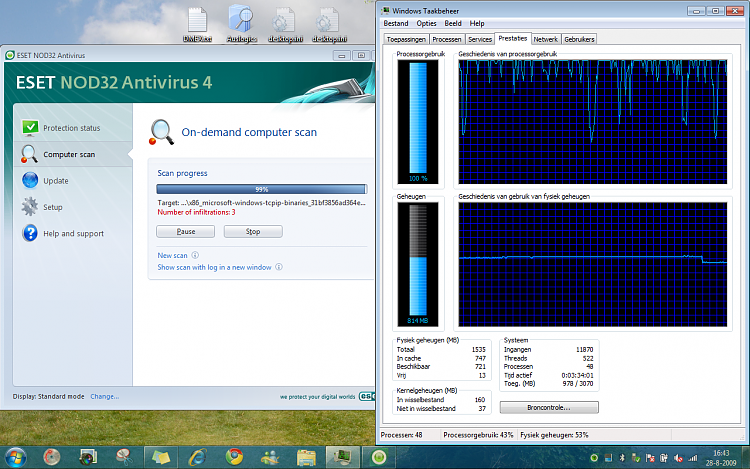Switch to the Gebruikers tab
This screenshot has height=469, width=750.
pyautogui.click(x=579, y=39)
